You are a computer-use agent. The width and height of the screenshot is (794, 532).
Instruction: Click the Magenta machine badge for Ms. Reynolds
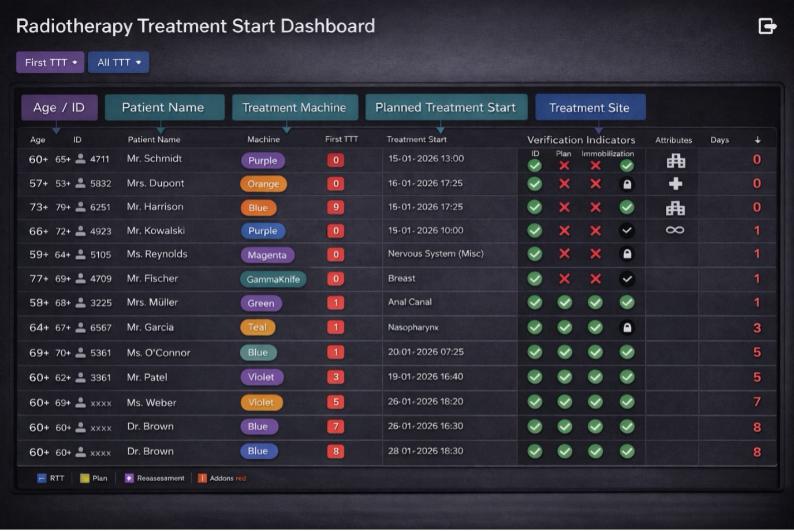pos(267,255)
